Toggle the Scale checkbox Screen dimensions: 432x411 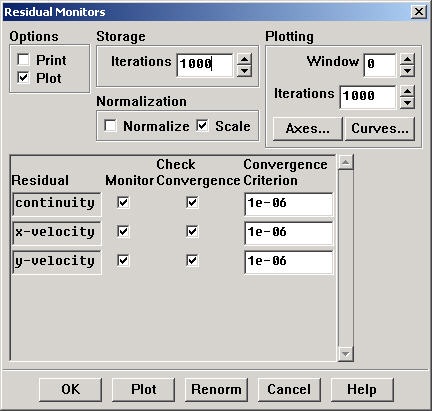202,126
